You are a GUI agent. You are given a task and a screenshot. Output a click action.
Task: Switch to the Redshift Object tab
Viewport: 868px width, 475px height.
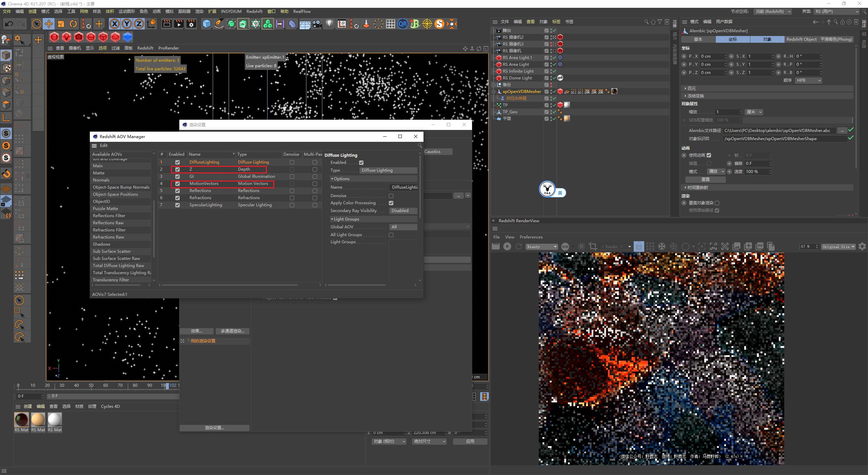(802, 39)
